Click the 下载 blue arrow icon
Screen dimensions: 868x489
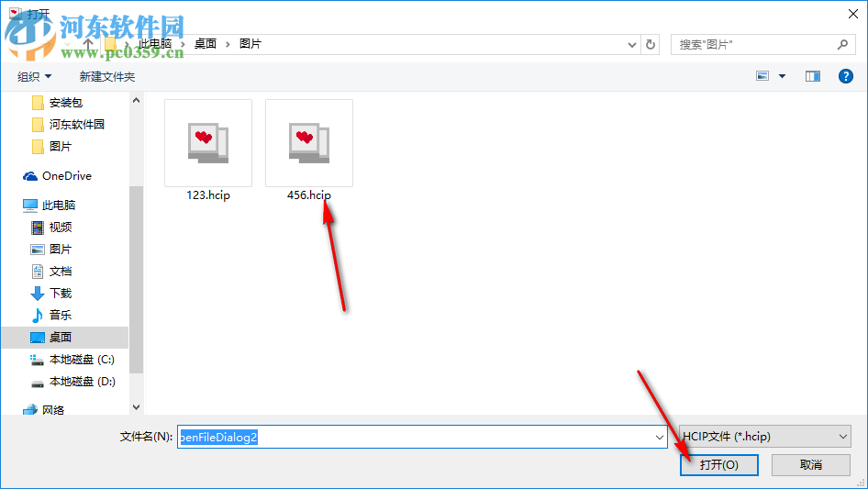37,294
